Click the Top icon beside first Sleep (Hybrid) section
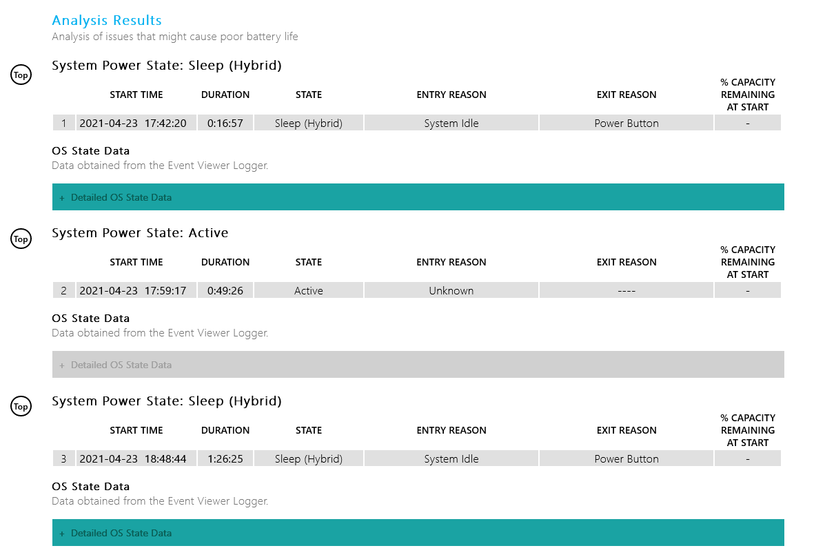The height and width of the screenshot is (553, 825). point(21,75)
